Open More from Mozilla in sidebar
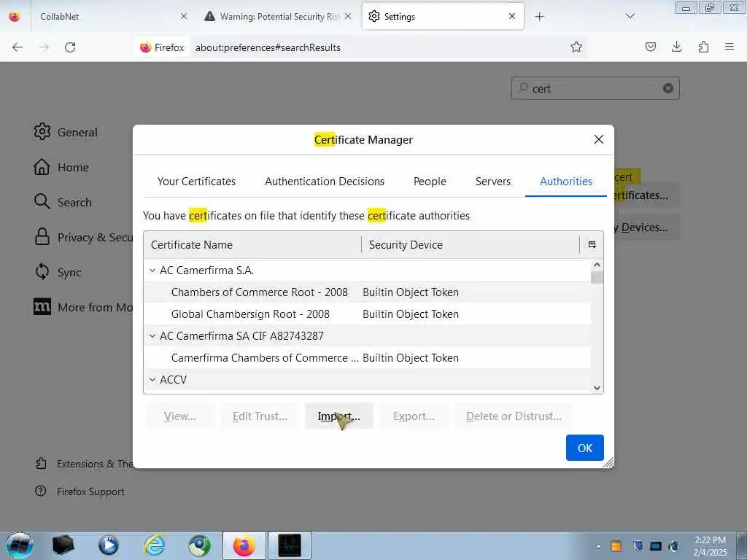The image size is (747, 560). tap(83, 307)
